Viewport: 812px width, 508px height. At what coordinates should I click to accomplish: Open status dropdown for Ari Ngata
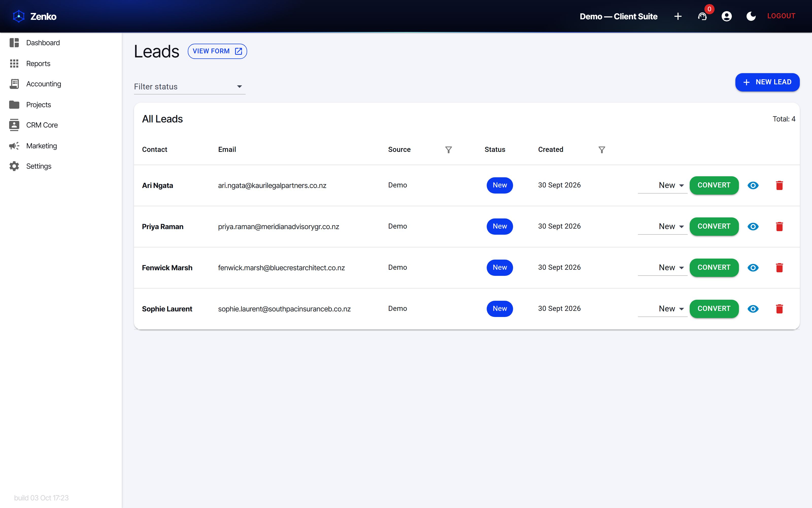click(662, 185)
